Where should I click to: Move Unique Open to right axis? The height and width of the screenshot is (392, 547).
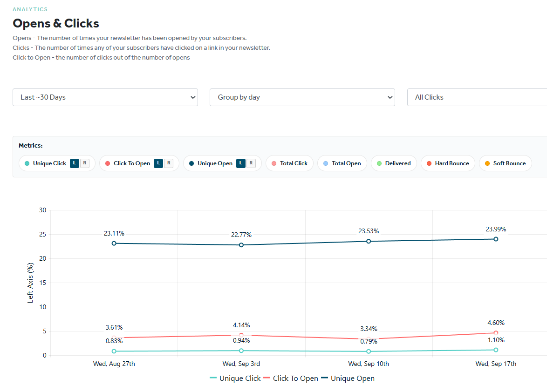pyautogui.click(x=251, y=163)
